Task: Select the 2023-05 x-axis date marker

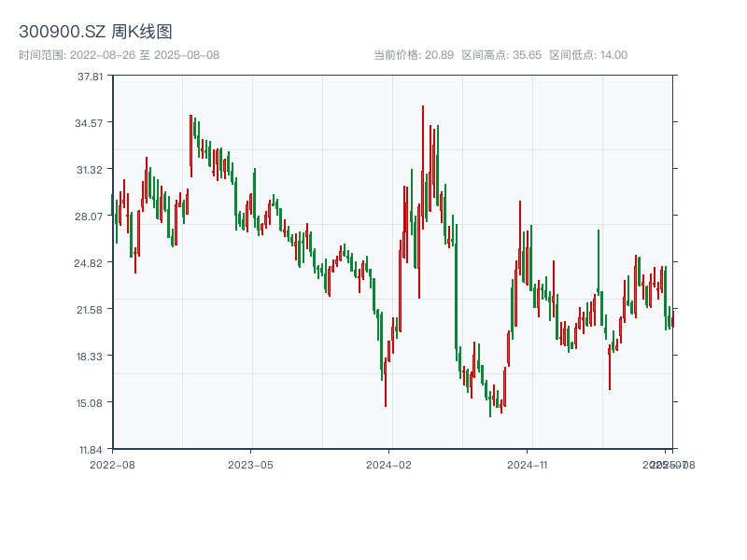Action: [x=250, y=464]
